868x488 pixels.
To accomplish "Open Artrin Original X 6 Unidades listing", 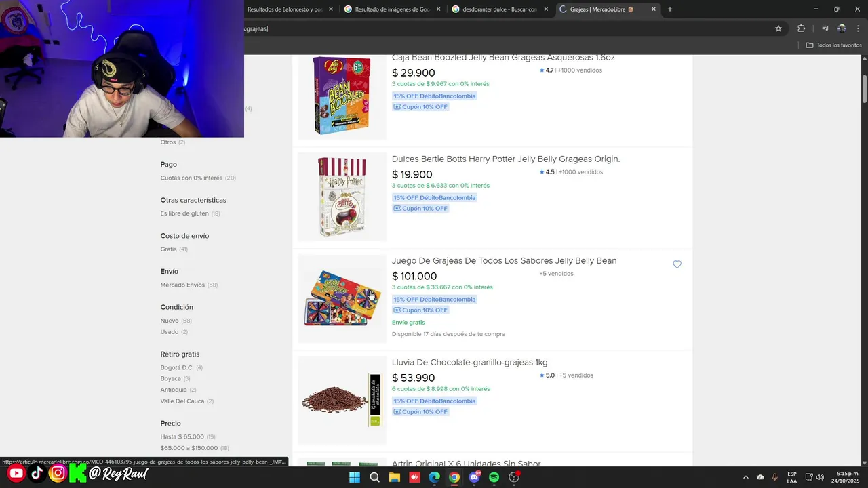I will pyautogui.click(x=467, y=464).
